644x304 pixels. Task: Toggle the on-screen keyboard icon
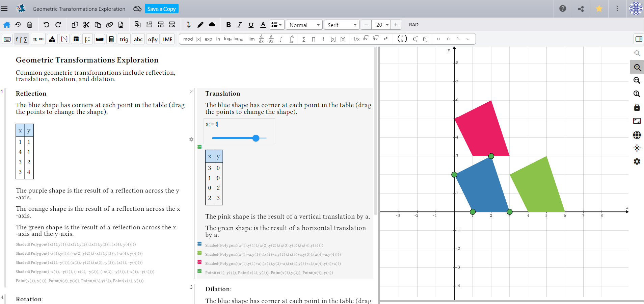[x=7, y=39]
